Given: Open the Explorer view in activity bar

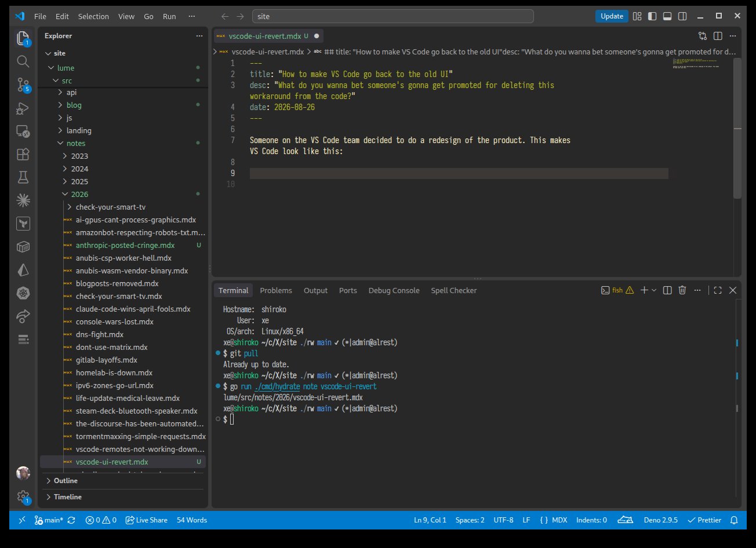Looking at the screenshot, I should click(x=23, y=39).
